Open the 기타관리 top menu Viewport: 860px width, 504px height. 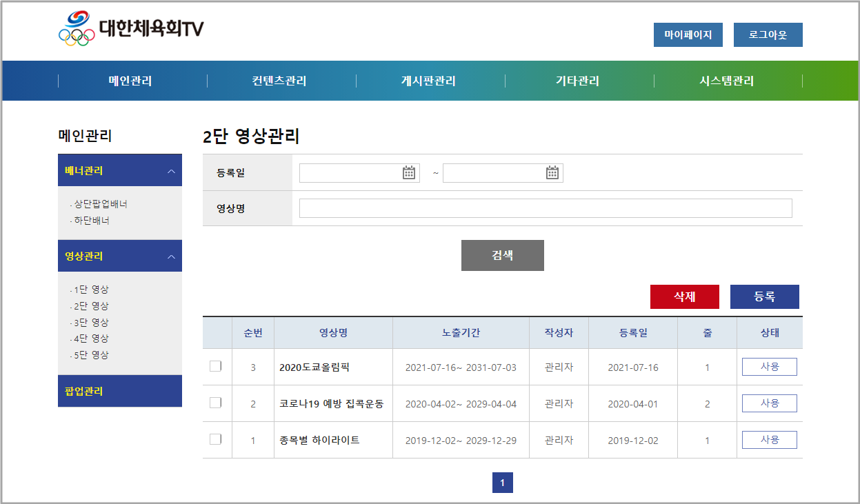pos(577,81)
